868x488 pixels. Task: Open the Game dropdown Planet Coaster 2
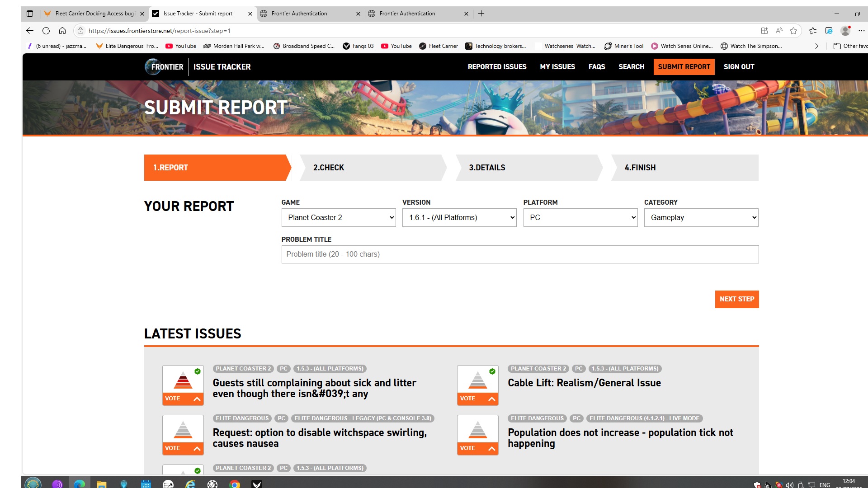(339, 217)
